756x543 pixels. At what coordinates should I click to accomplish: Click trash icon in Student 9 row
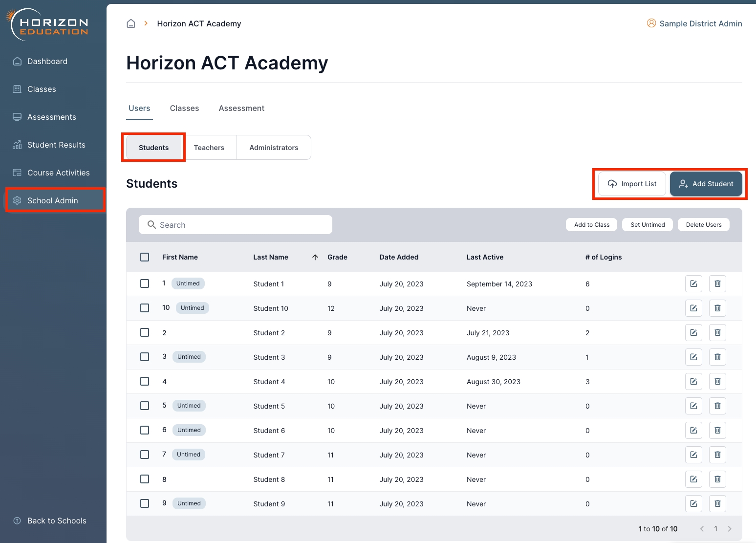[717, 503]
